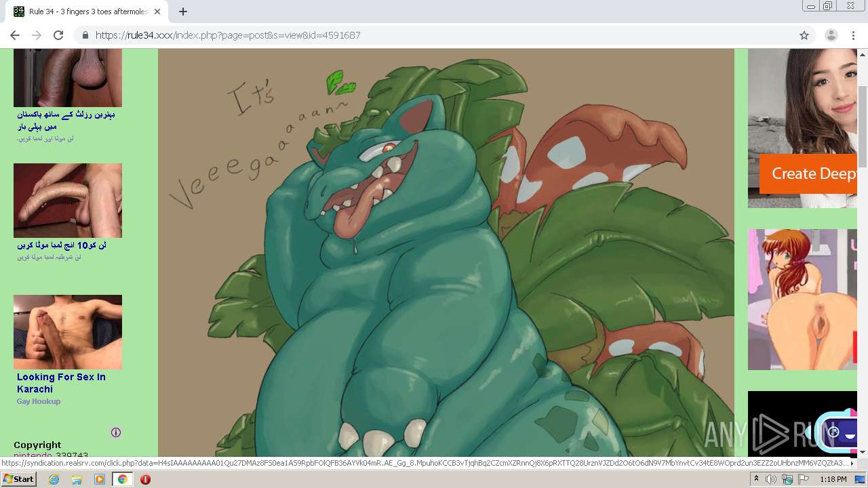Click the red circular taskbar icon

[145, 479]
